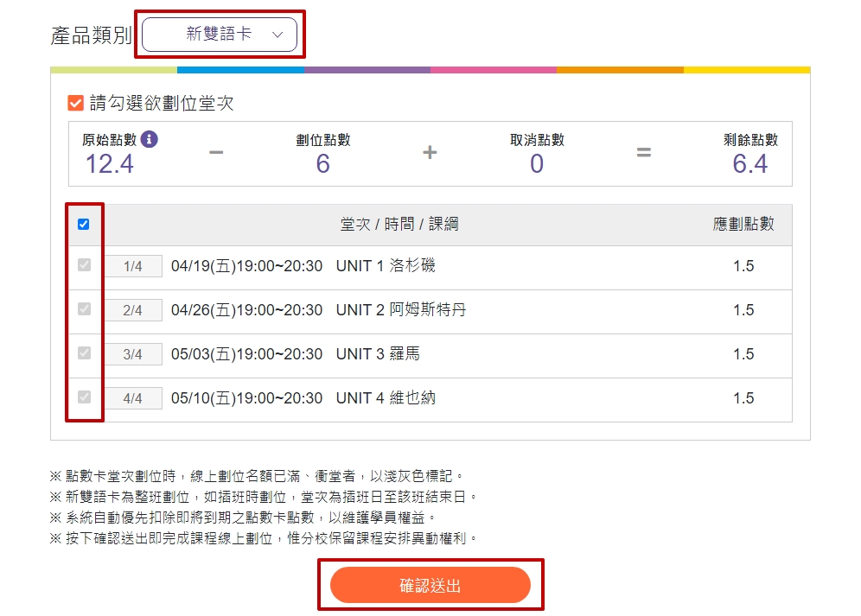Click the 3/4 session number badge
This screenshot has height=616, width=861.
point(133,354)
